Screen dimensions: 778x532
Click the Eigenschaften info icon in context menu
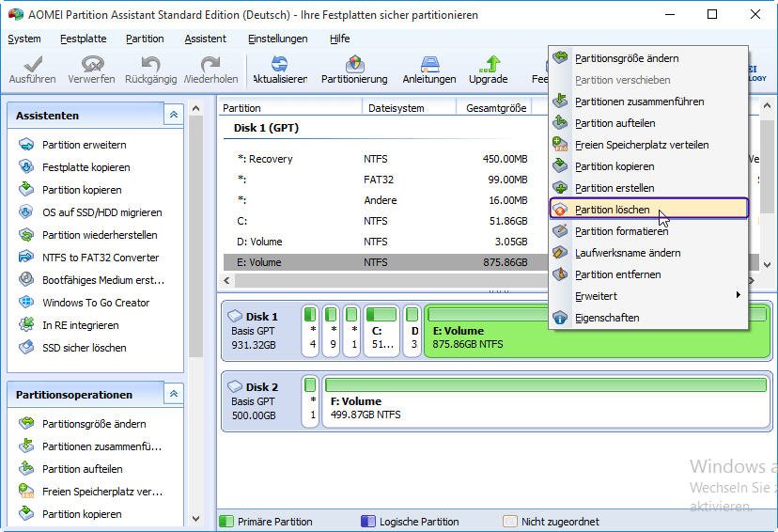pos(560,318)
